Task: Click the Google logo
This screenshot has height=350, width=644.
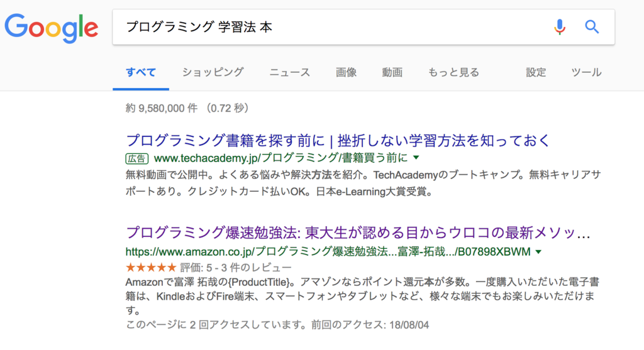Action: [52, 28]
